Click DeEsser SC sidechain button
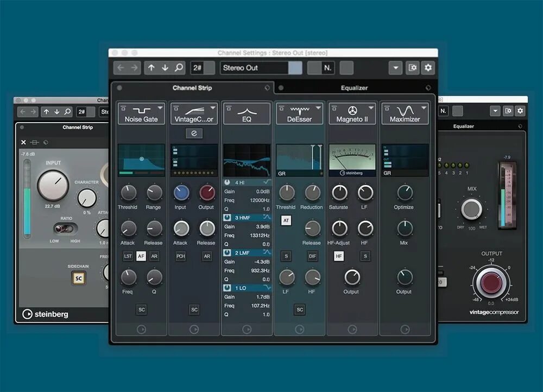Image resolution: width=543 pixels, height=392 pixels. coord(300,309)
